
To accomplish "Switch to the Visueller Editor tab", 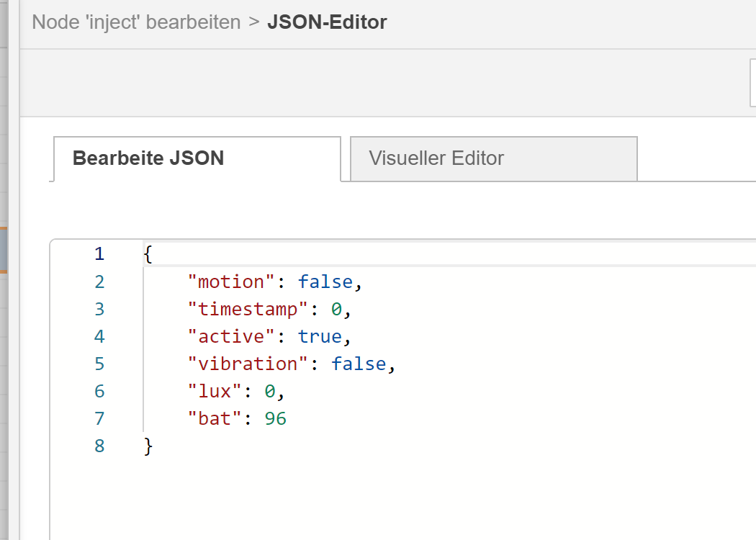I will [x=494, y=158].
